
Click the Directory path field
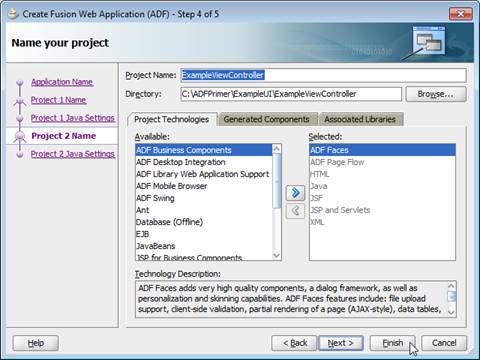(x=291, y=94)
